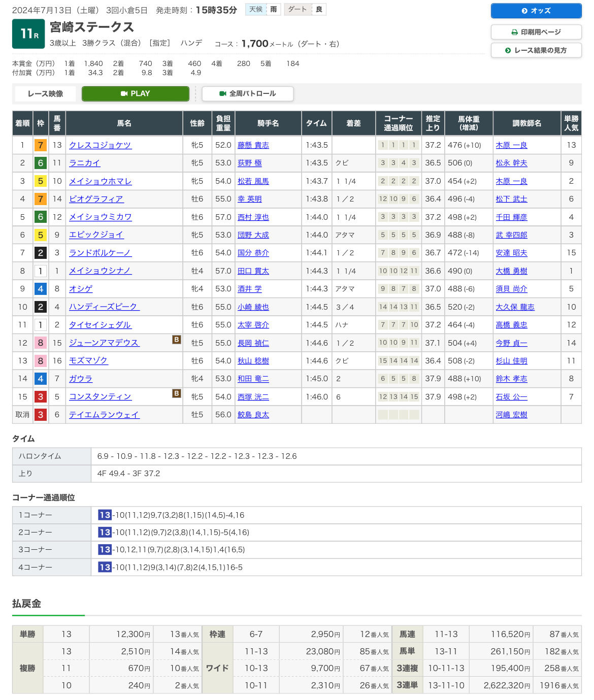Open trainer 河嶋 宏樹 profile

point(511,415)
